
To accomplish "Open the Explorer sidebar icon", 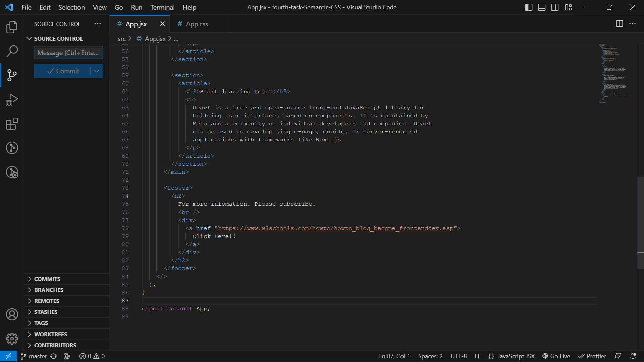I will [12, 27].
